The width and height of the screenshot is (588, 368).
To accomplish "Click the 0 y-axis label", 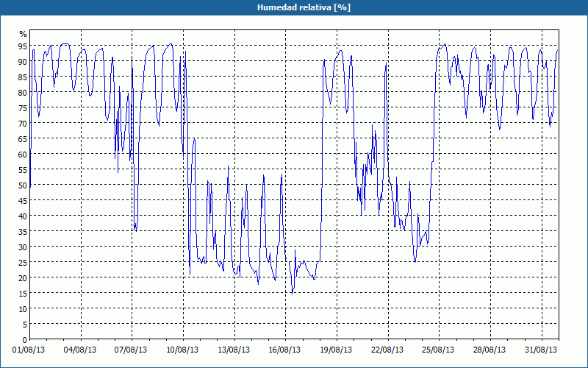I will pyautogui.click(x=25, y=340).
